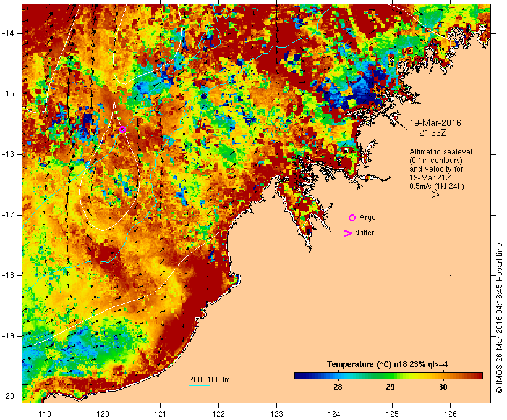507x420 pixels.
Task: Click the 28 degree colorbar label
Action: coord(338,387)
